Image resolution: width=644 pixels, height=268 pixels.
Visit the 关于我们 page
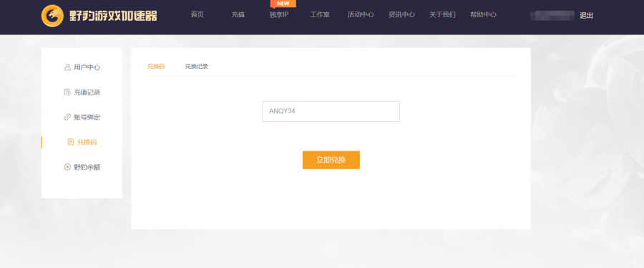click(x=442, y=15)
